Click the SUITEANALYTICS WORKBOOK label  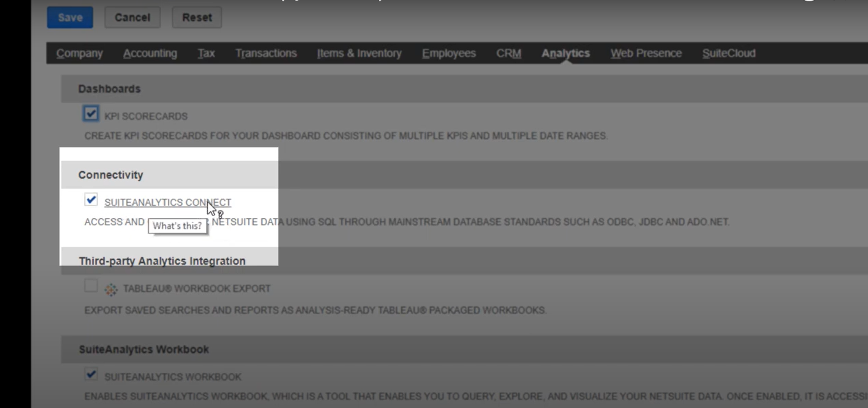tap(173, 377)
